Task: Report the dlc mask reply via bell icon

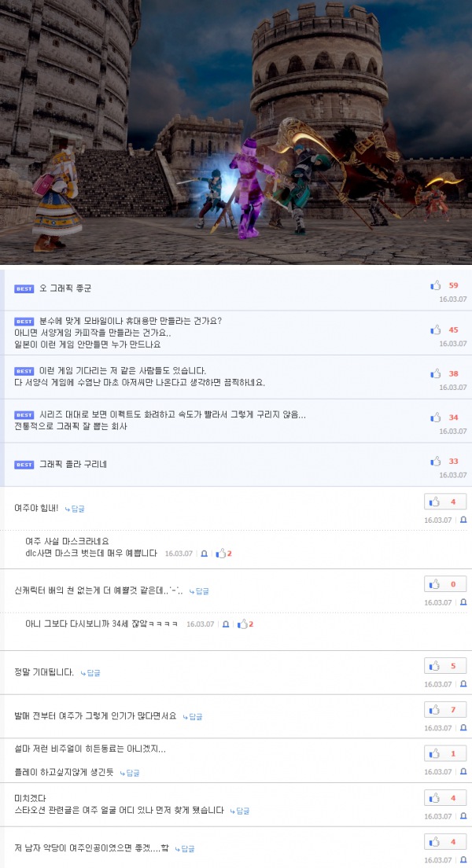Action: [204, 554]
